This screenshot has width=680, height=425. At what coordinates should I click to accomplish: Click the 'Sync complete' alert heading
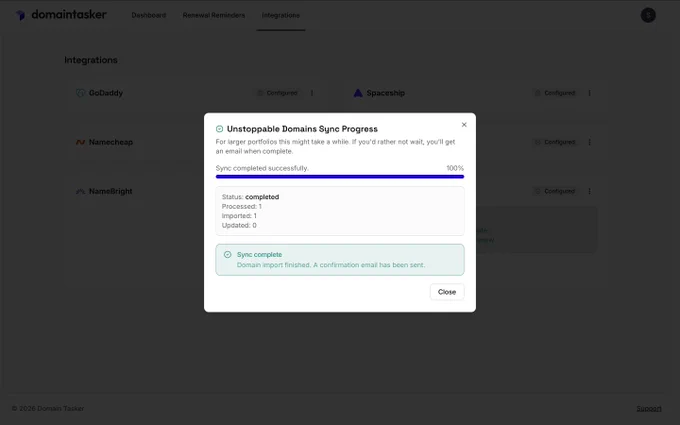point(259,255)
